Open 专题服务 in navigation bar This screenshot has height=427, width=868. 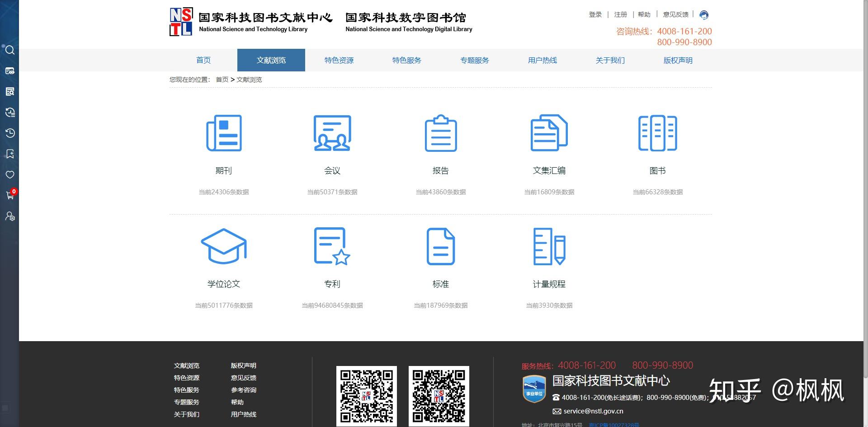pyautogui.click(x=475, y=60)
